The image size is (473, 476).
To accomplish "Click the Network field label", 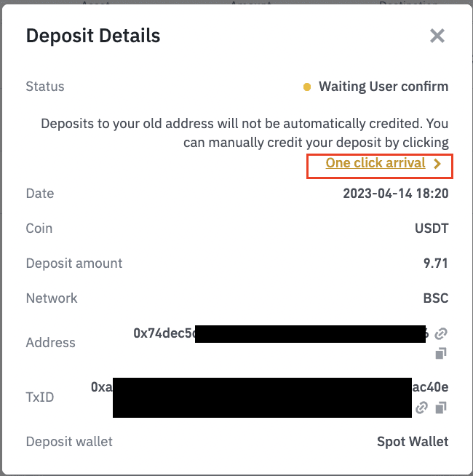I will [52, 298].
